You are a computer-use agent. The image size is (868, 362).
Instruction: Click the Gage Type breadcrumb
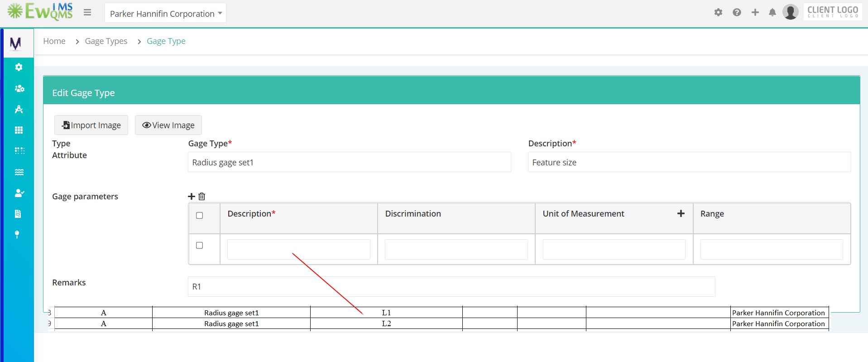pos(166,41)
